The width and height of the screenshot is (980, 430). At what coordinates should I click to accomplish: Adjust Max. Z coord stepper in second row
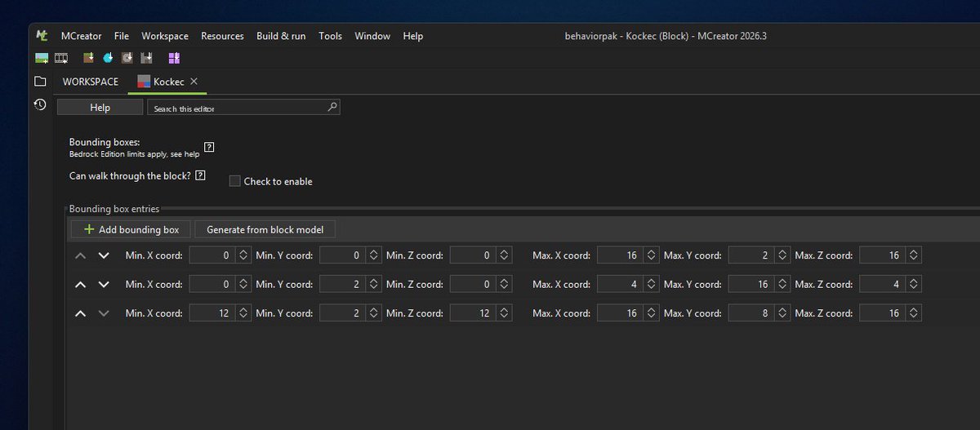tap(914, 284)
